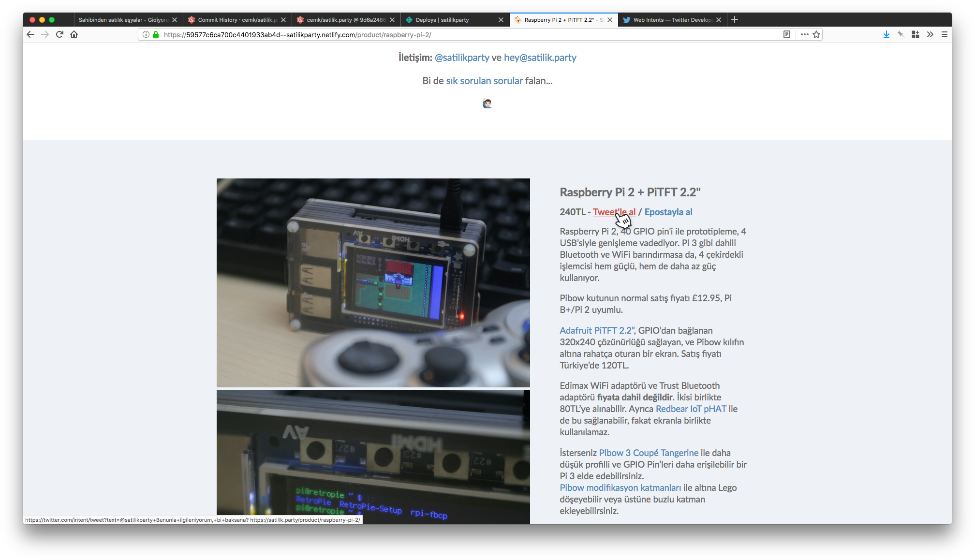Open the Firefox hamburger menu
Screen dimensions: 975x560
[x=944, y=34]
